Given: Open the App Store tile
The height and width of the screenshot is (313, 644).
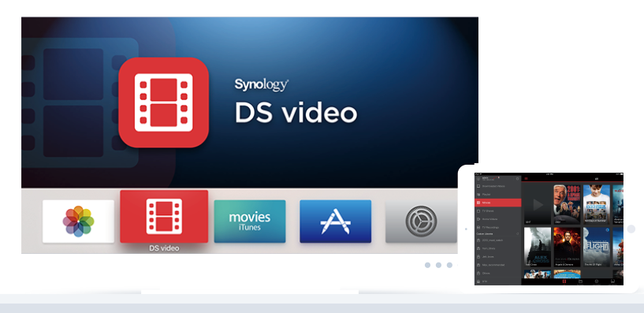Looking at the screenshot, I should click(336, 222).
